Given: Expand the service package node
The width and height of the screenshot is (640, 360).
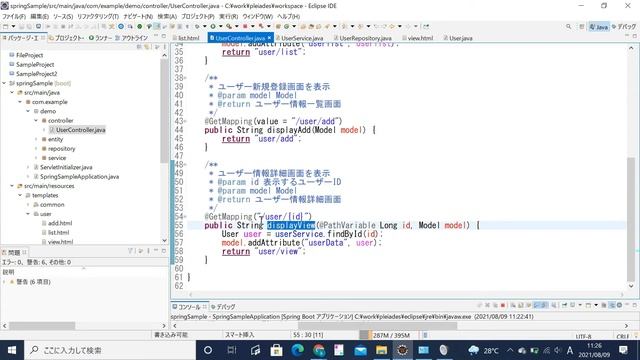Looking at the screenshot, I should 36,158.
